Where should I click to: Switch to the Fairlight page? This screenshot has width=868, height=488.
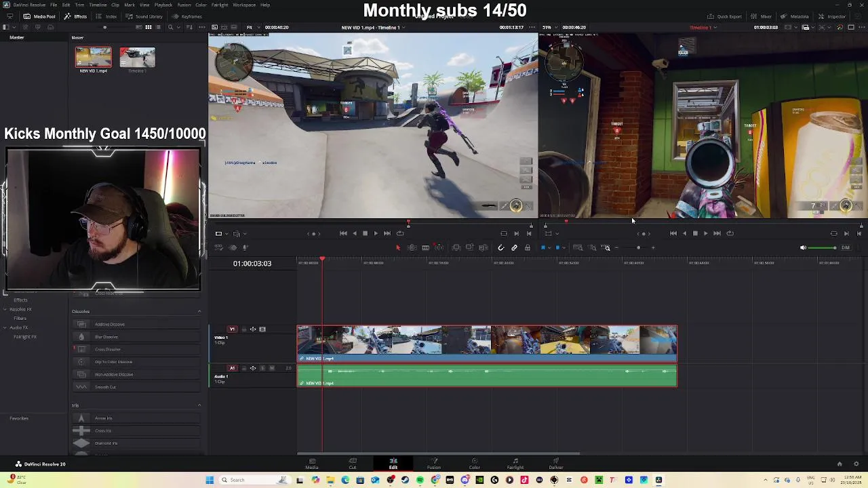pos(515,464)
